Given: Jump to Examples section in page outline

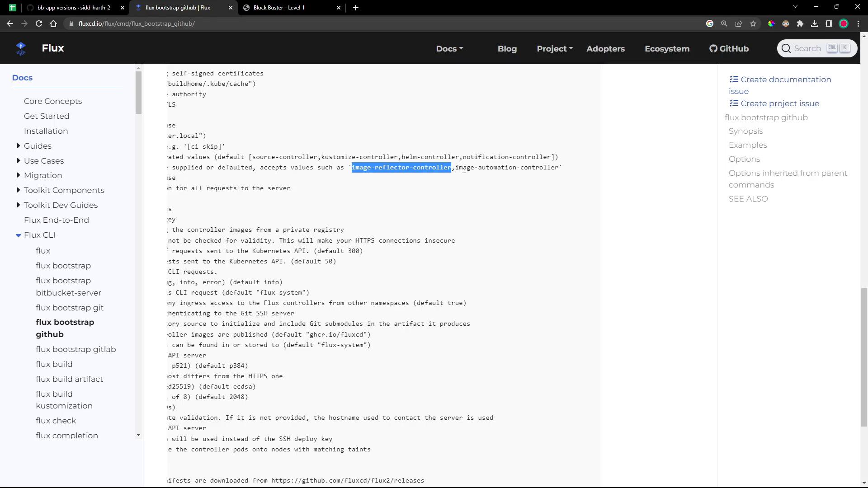Looking at the screenshot, I should [748, 145].
